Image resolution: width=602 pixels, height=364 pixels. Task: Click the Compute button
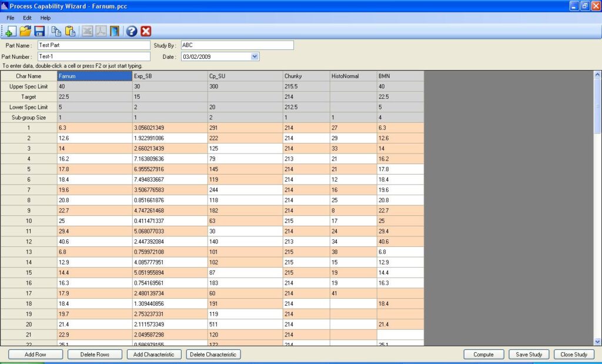pos(484,355)
